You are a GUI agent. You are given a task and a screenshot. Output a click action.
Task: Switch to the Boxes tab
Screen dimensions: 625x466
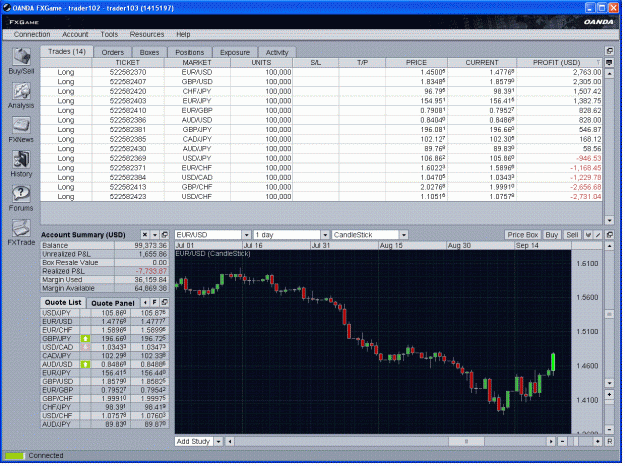[x=149, y=52]
